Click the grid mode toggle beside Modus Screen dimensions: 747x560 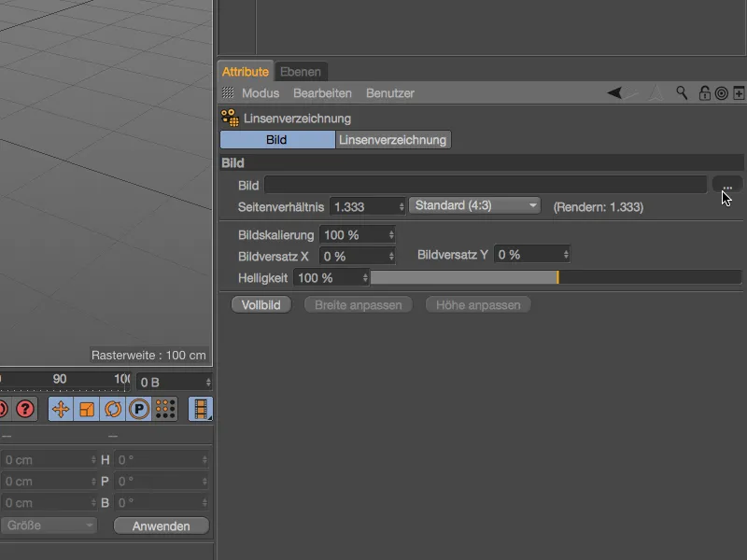pyautogui.click(x=227, y=93)
